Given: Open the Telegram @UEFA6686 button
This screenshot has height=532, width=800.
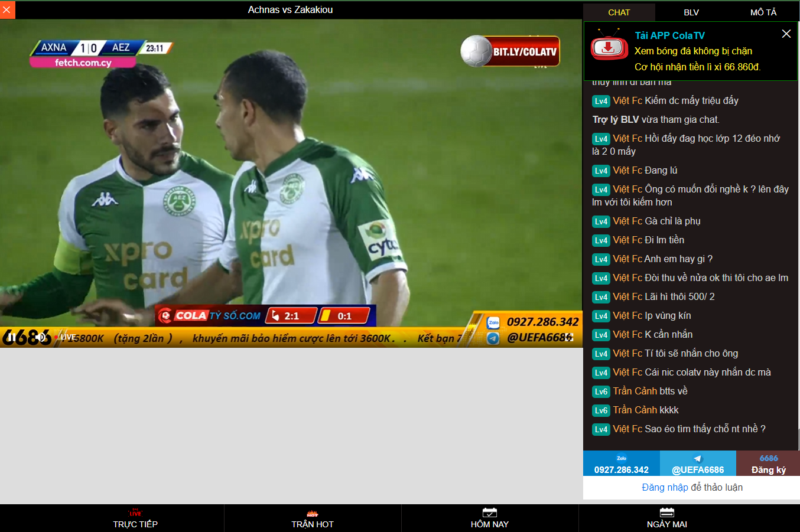Looking at the screenshot, I should [697, 464].
